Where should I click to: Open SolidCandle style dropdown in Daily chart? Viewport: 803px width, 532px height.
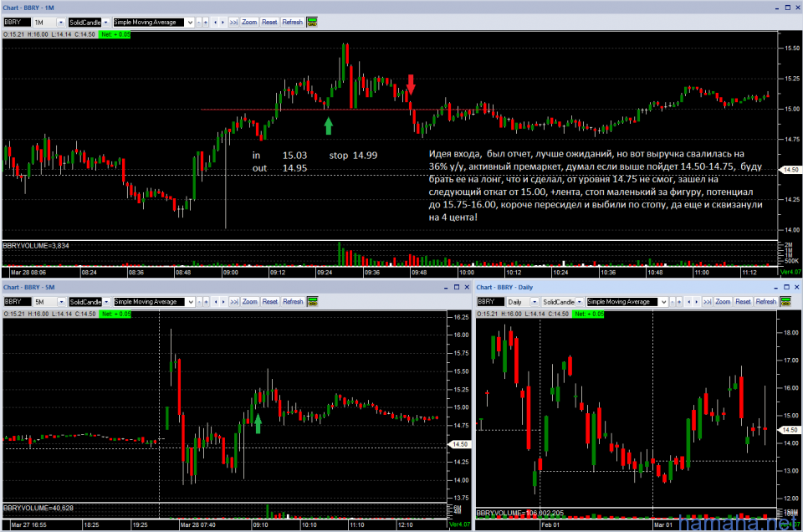coord(580,302)
